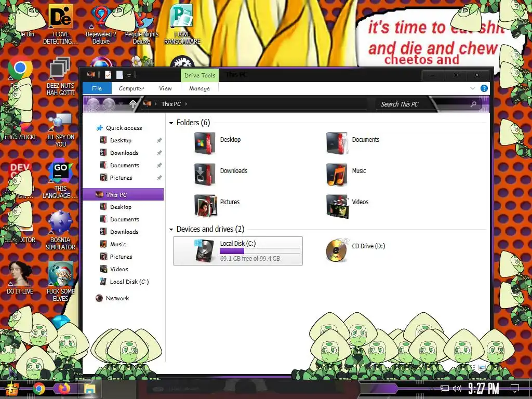Viewport: 532px width, 399px height.
Task: Select the Drive Tools contextual tab
Action: [x=199, y=75]
